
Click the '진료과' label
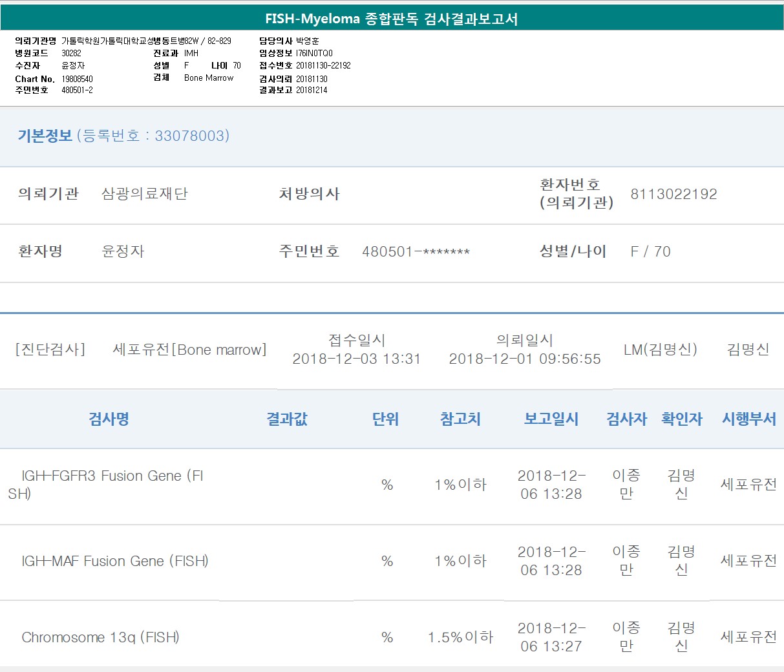click(x=165, y=53)
